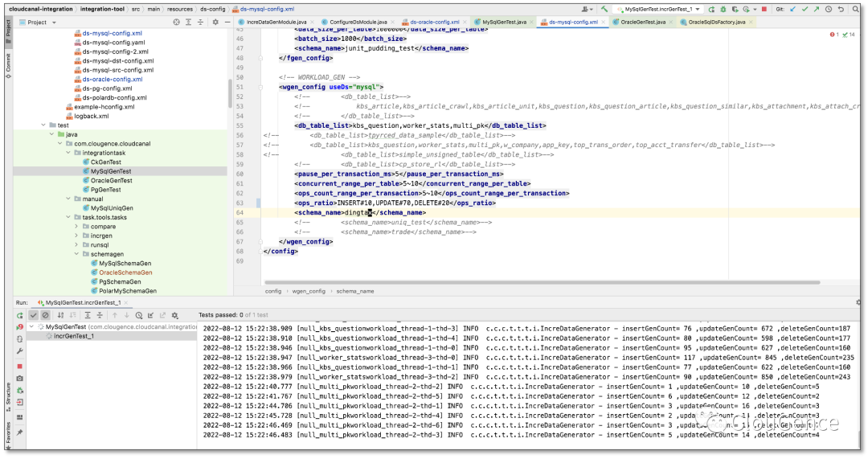Open ds-oracle-config.xml in the project tree
Screen dimensions: 868x459
113,80
